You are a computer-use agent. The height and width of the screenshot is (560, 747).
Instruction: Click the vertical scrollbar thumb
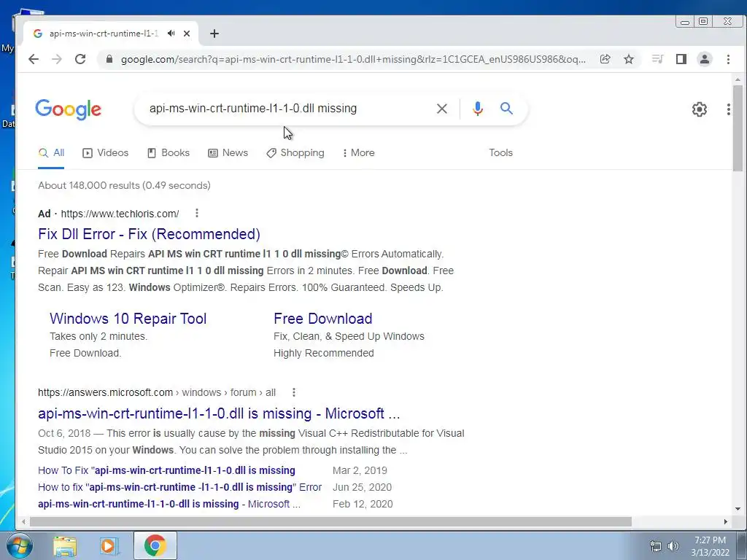[x=738, y=128]
